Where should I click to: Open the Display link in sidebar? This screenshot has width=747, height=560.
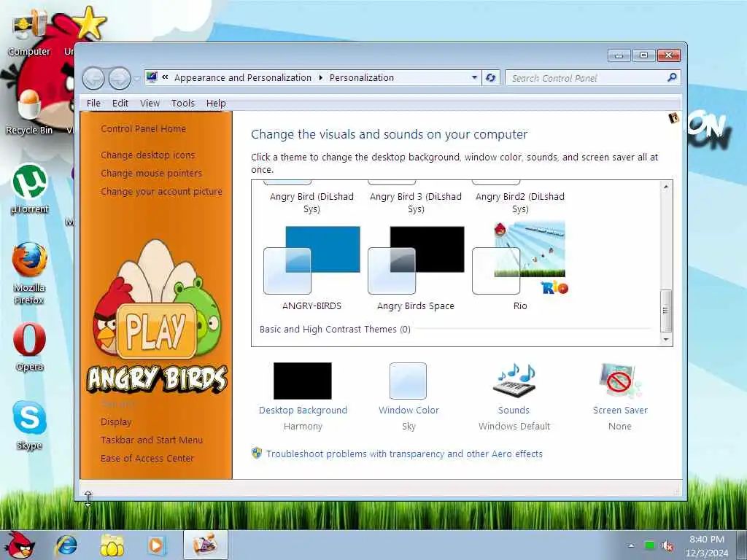[116, 422]
